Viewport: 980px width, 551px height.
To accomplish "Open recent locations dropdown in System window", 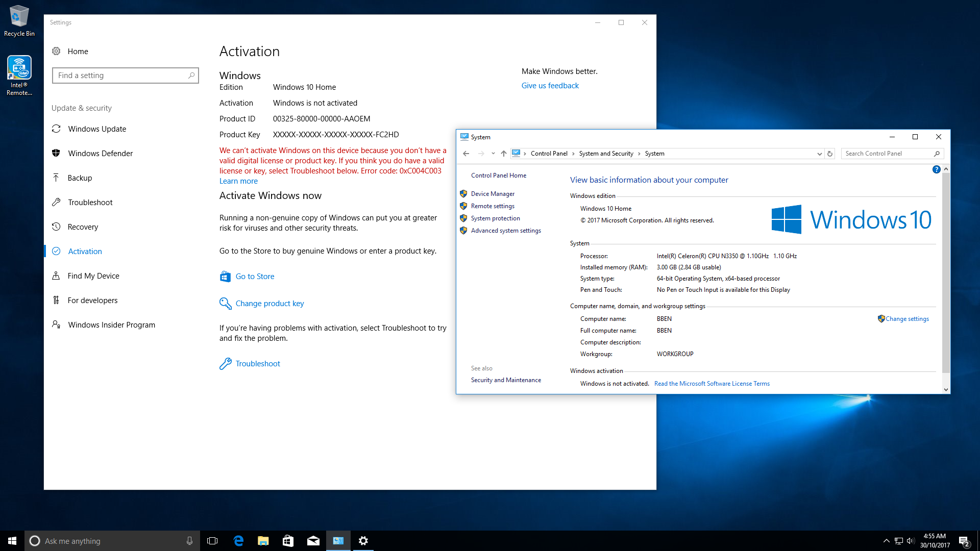I will point(493,154).
